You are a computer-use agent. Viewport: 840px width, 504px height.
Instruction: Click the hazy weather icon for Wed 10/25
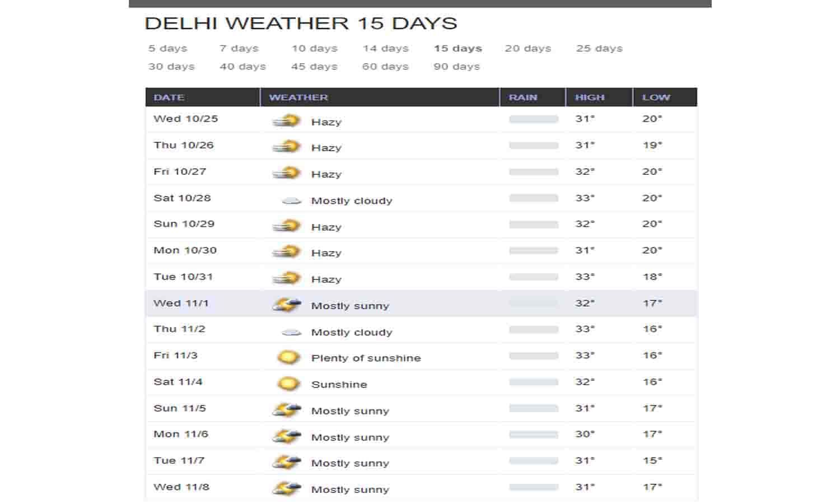[x=287, y=119]
